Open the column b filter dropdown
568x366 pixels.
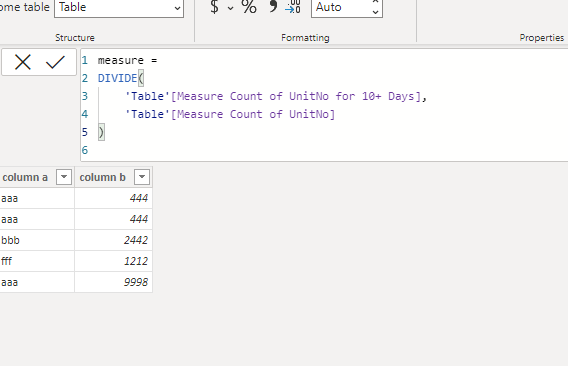(142, 177)
